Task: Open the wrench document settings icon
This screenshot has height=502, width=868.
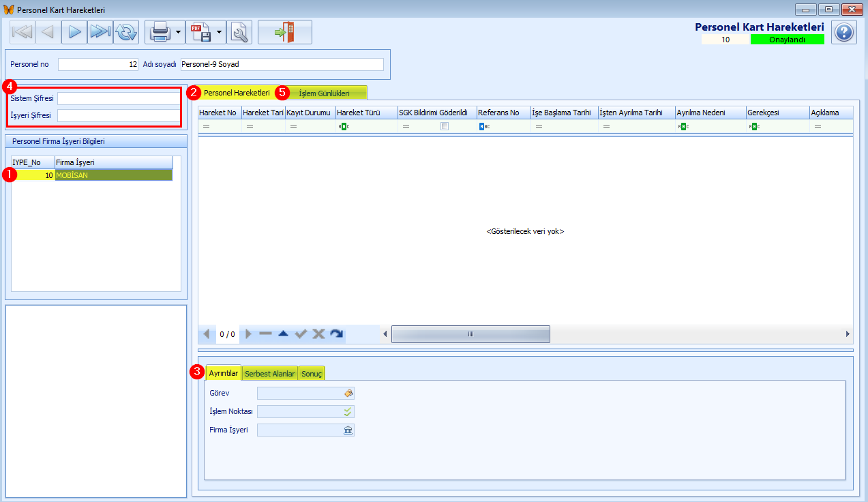Action: coord(239,32)
